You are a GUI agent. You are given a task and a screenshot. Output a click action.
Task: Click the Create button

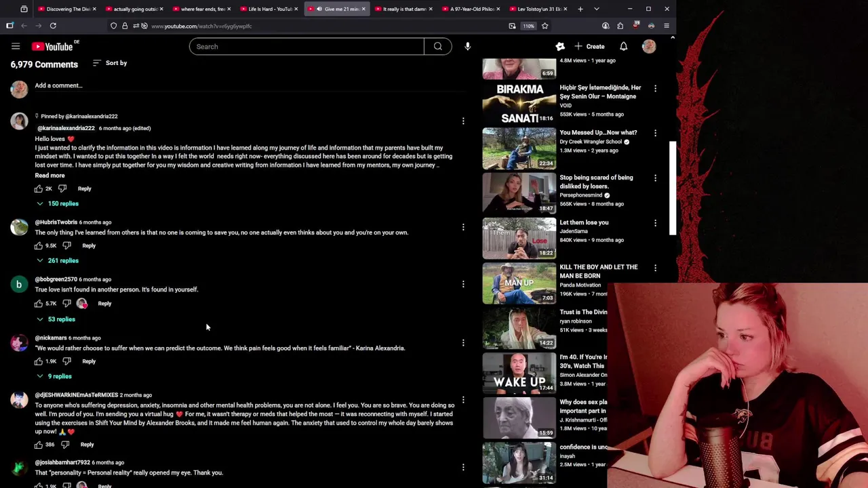click(x=589, y=46)
